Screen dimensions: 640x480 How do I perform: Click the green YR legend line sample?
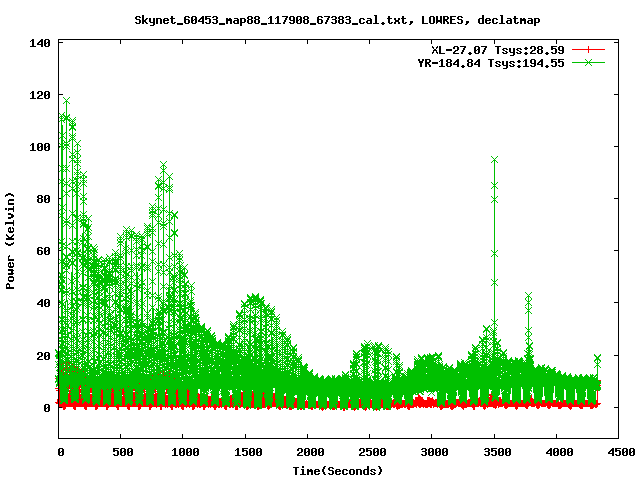pos(588,62)
